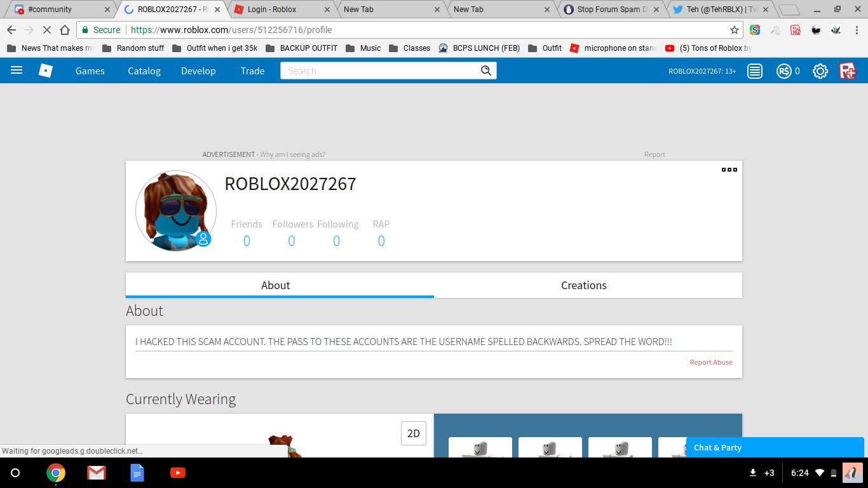Toggle the 2D avatar view button

point(414,433)
